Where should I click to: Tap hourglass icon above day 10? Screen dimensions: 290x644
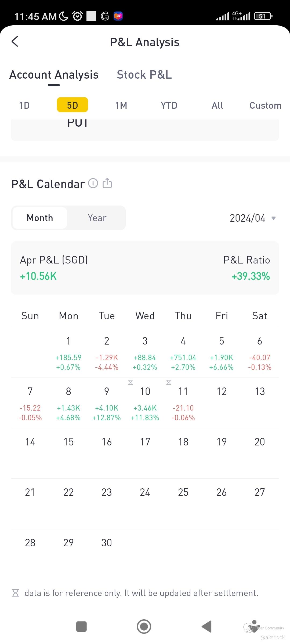pos(130,382)
